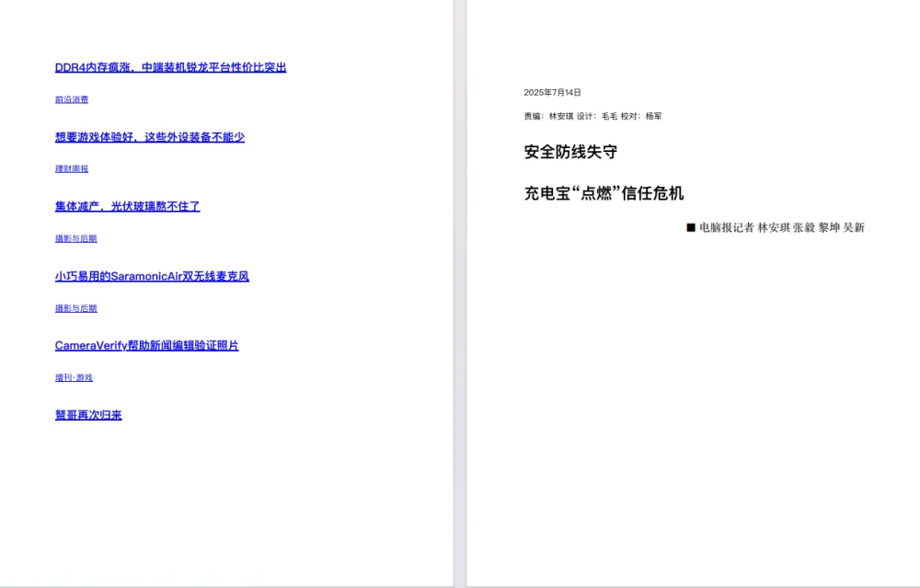Select the 安全防线失守 headline text
The width and height of the screenshot is (920, 588).
[569, 151]
